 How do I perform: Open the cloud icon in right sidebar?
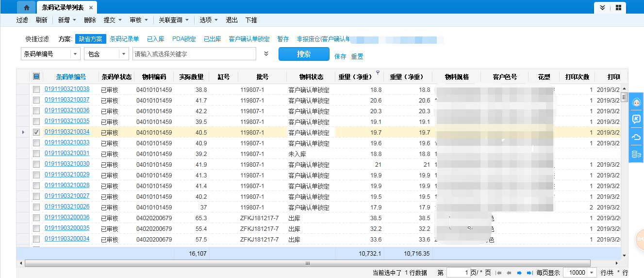(636, 137)
